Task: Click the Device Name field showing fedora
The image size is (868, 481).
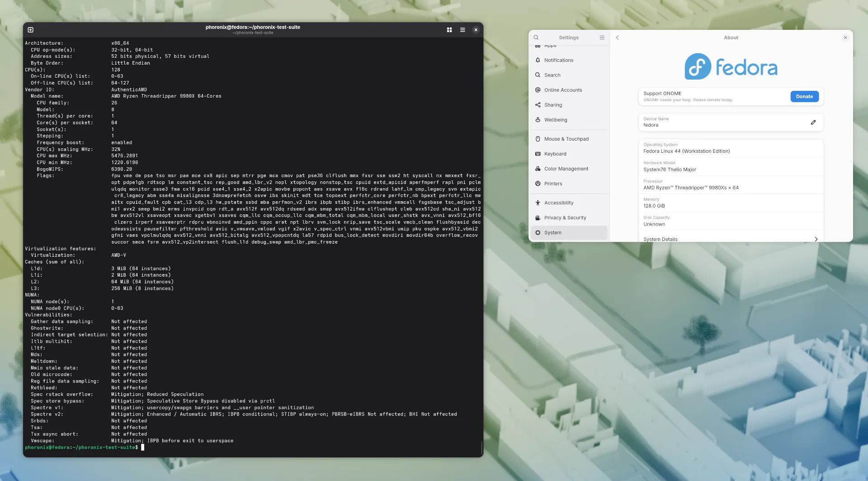Action: (731, 122)
